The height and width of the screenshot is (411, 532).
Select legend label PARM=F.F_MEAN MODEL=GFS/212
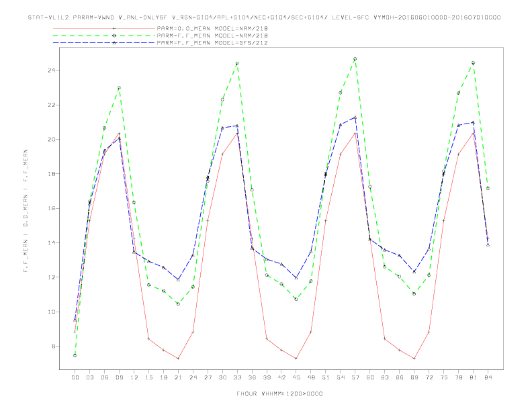[x=212, y=43]
